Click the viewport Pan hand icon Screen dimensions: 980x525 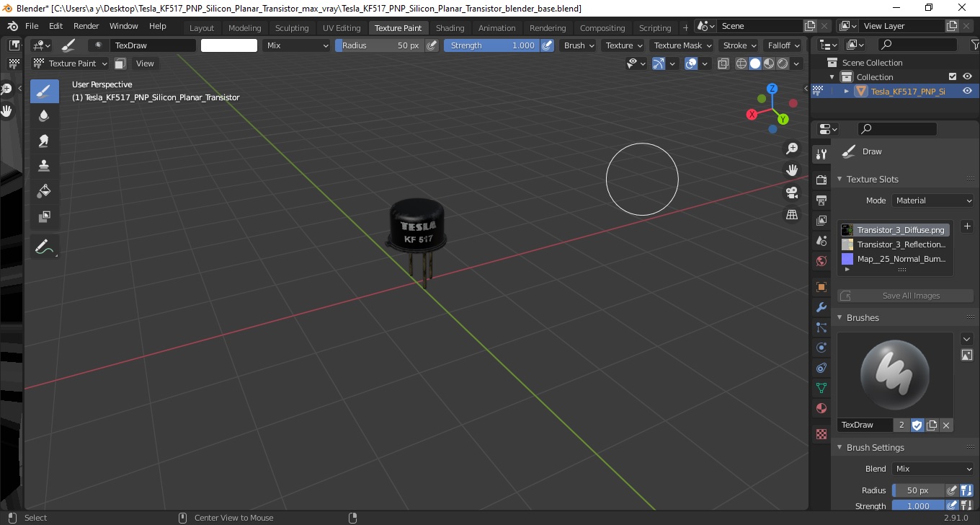[792, 170]
